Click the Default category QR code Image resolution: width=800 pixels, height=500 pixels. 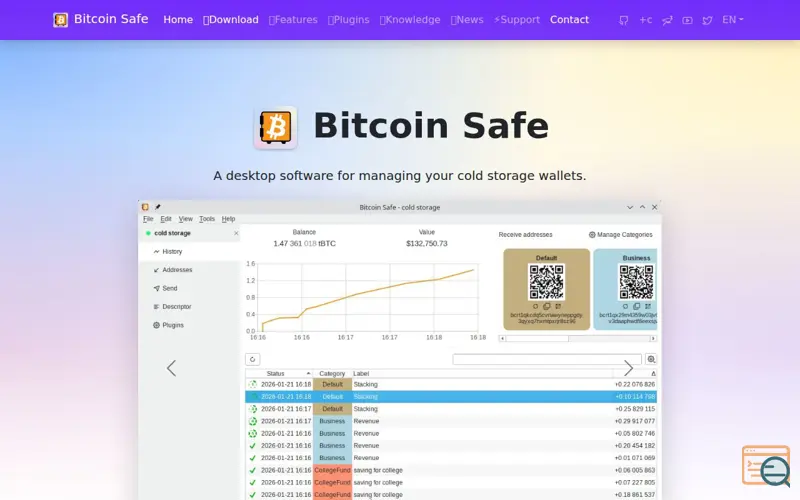tap(546, 282)
